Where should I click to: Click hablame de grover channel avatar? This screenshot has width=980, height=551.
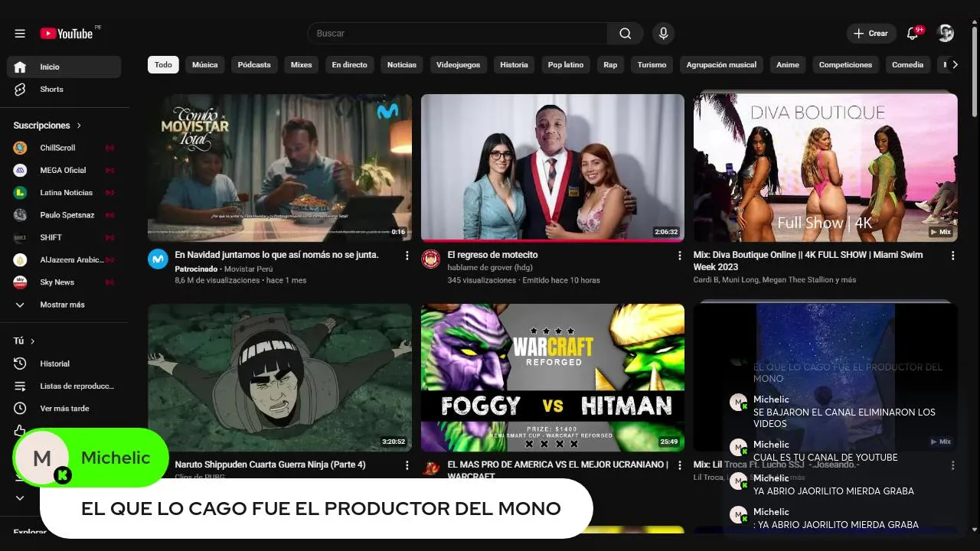click(431, 259)
